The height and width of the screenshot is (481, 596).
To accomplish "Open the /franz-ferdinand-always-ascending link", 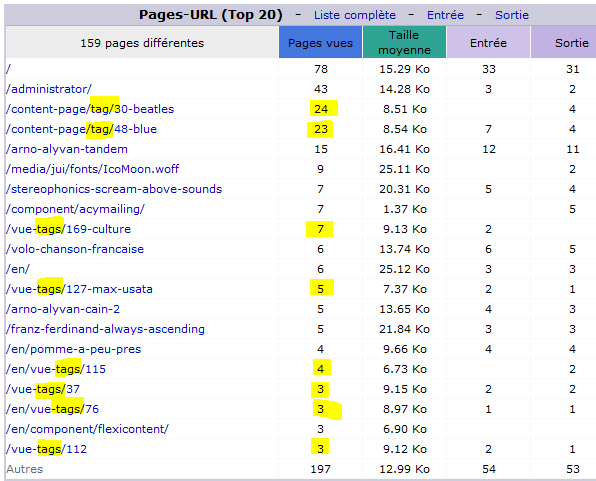I will point(105,329).
